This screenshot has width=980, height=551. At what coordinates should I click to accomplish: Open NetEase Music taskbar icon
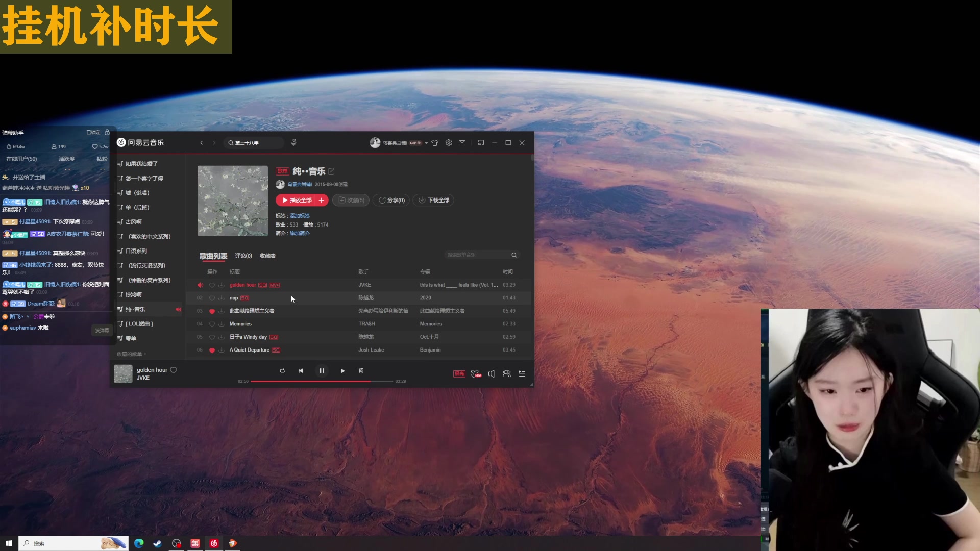click(x=214, y=543)
